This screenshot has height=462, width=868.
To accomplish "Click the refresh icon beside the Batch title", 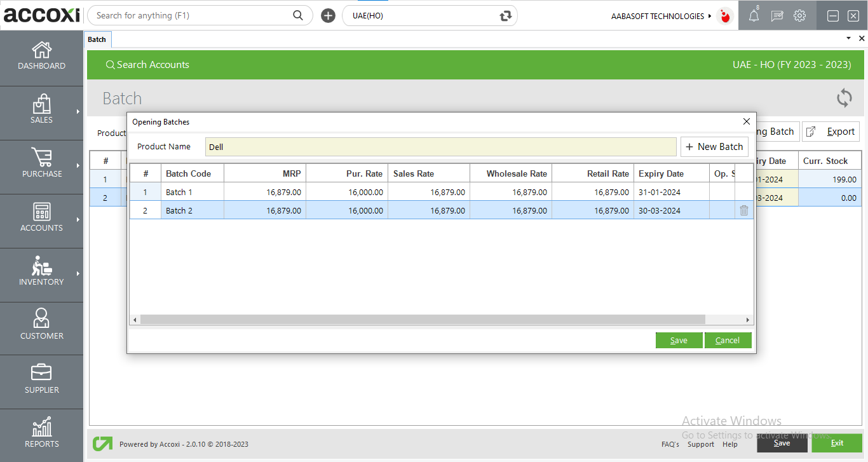I will point(844,98).
